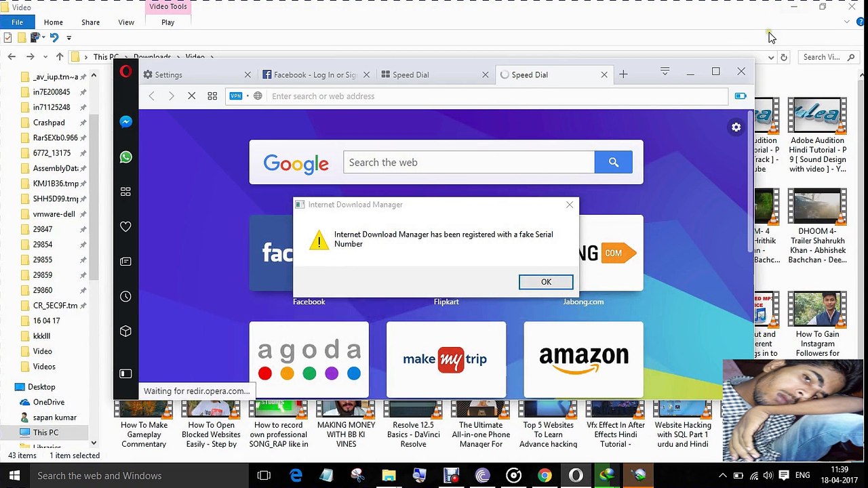868x488 pixels.
Task: Go back in Opera browser
Action: [152, 96]
